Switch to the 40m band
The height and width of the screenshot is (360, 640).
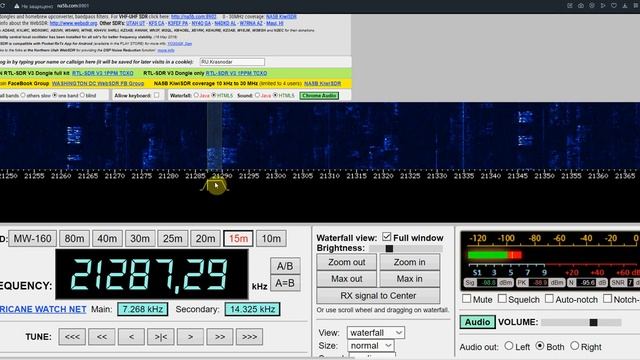[107, 238]
